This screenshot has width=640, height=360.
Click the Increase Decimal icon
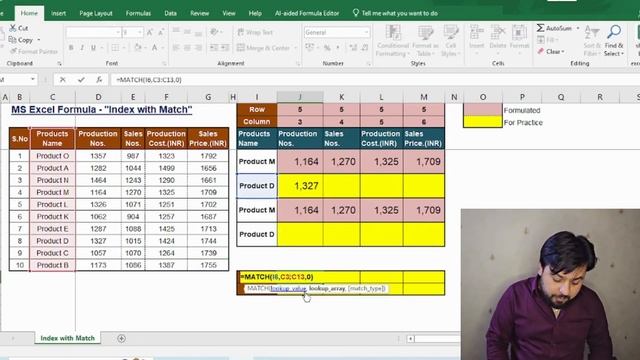coord(353,48)
